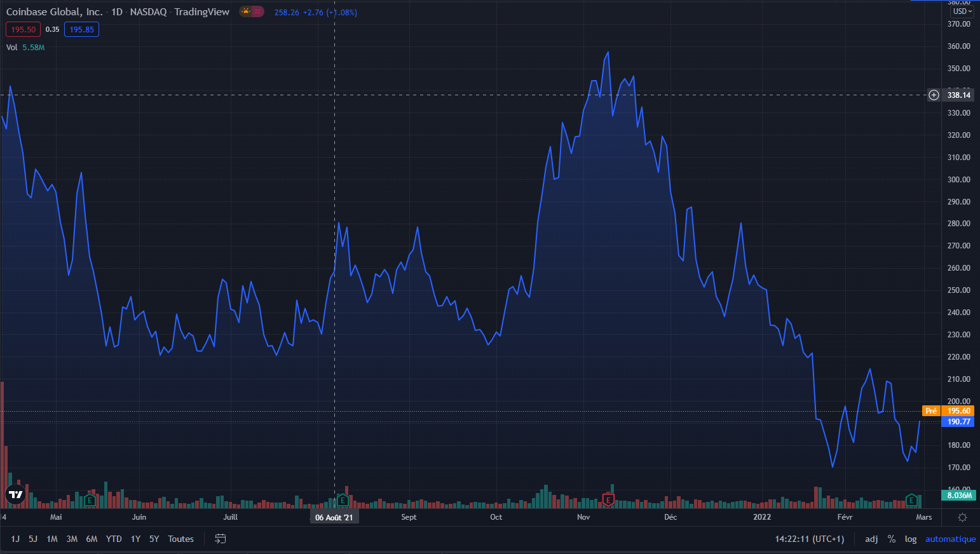Click the 06 Août '21 date label
Viewport: 980px width, 554px height.
(x=334, y=517)
